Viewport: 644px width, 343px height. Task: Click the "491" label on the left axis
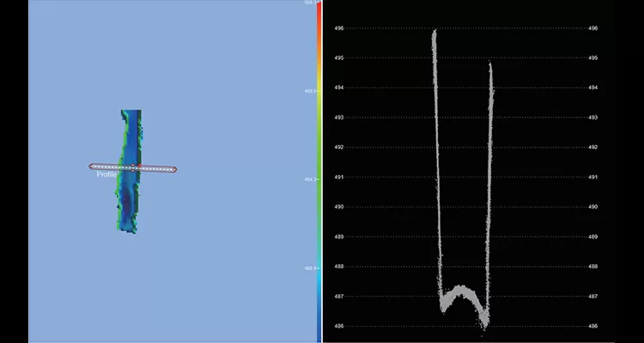click(x=339, y=178)
